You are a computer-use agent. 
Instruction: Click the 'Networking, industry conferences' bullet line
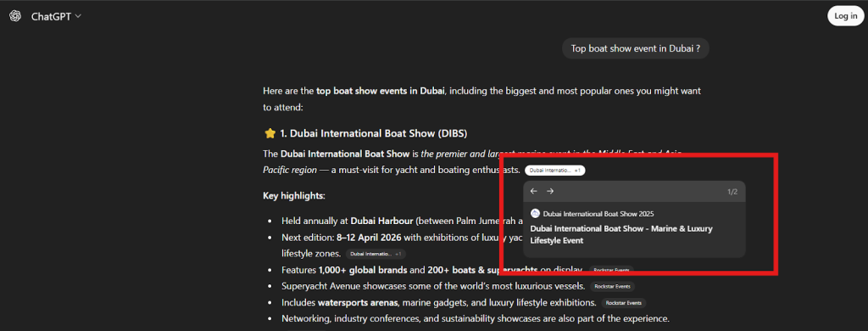click(x=476, y=319)
